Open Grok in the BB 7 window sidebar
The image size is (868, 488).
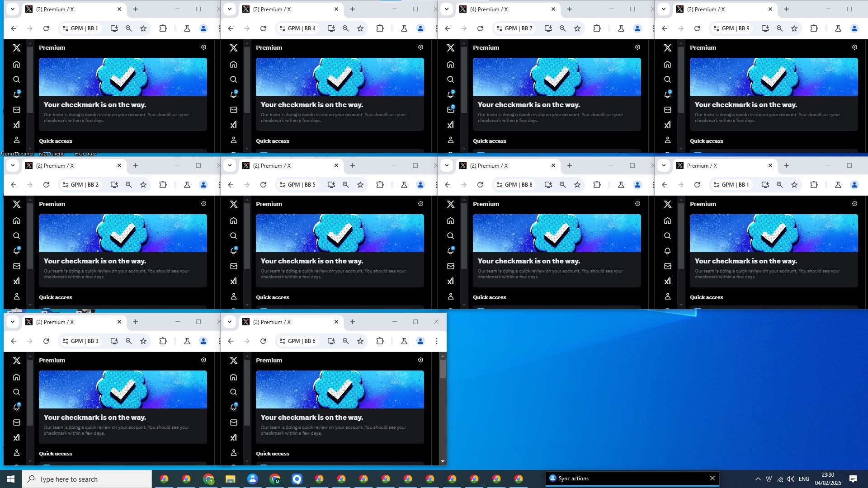click(x=451, y=125)
